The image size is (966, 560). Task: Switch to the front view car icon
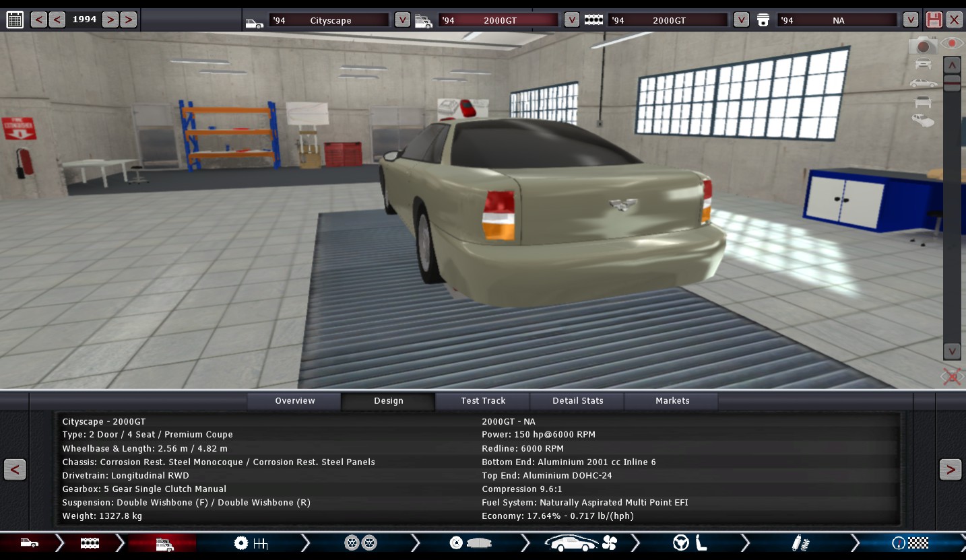pyautogui.click(x=923, y=64)
